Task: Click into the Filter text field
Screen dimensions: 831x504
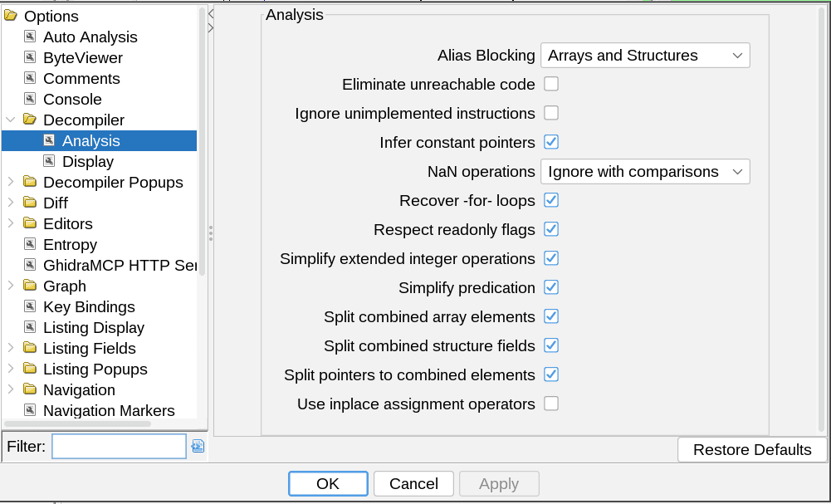Action: pyautogui.click(x=119, y=447)
